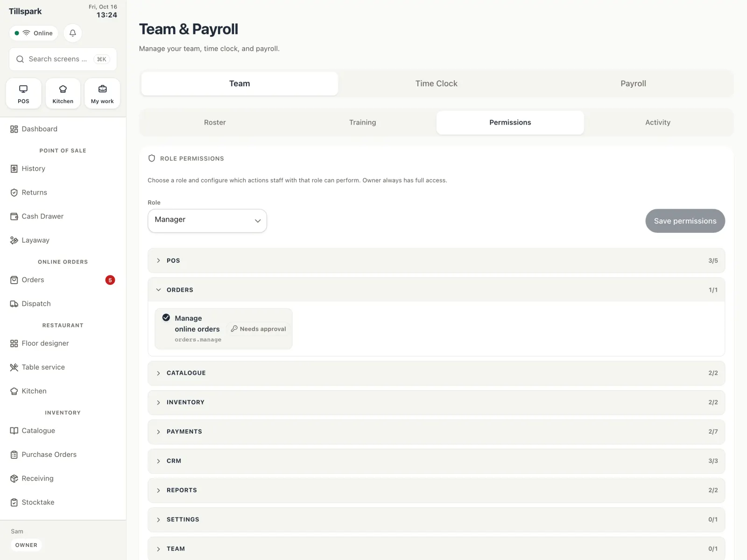Open the Role dropdown showing Manager
Screen dimensions: 747x560
coord(207,221)
